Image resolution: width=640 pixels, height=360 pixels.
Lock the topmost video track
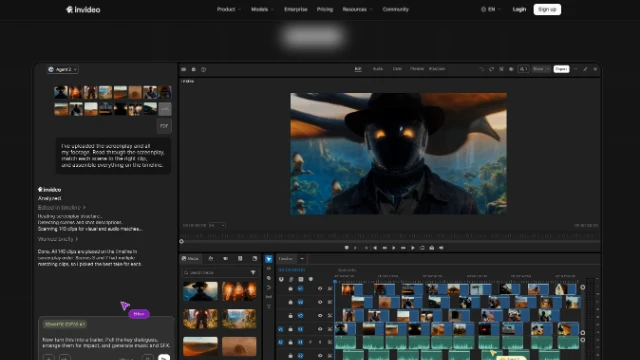point(291,289)
